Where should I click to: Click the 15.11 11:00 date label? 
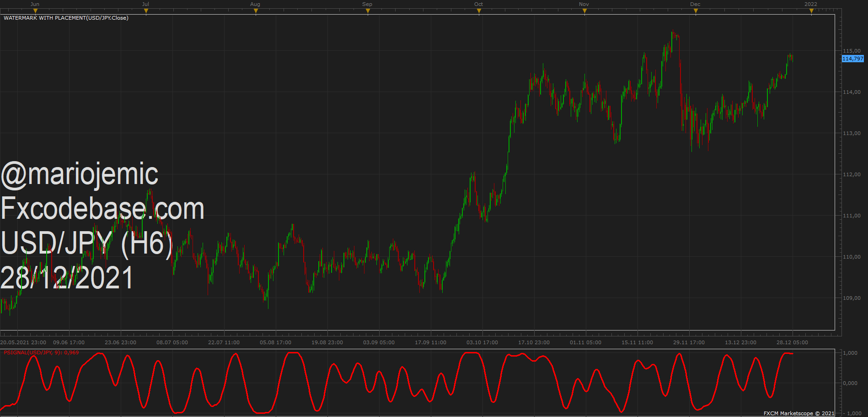tap(638, 342)
